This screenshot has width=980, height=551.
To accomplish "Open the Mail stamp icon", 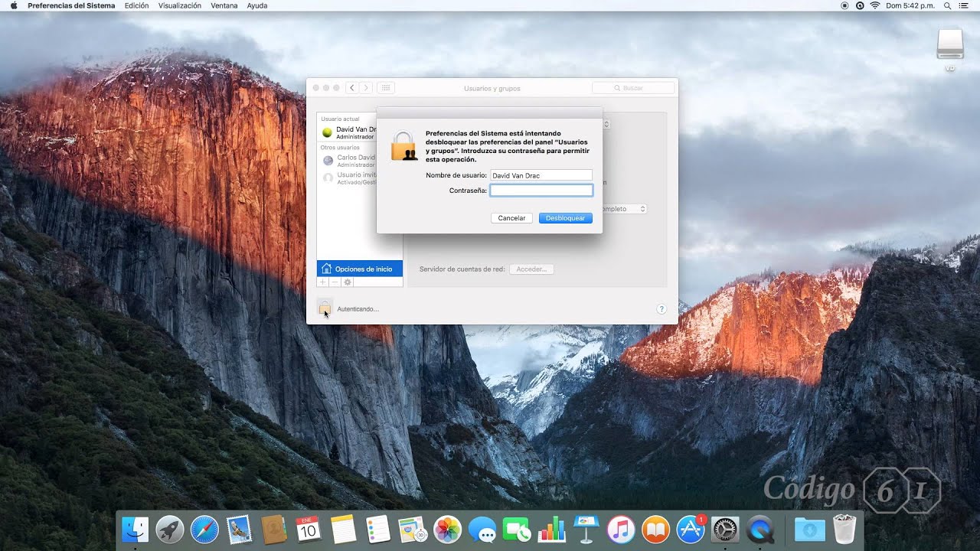I will tap(240, 529).
